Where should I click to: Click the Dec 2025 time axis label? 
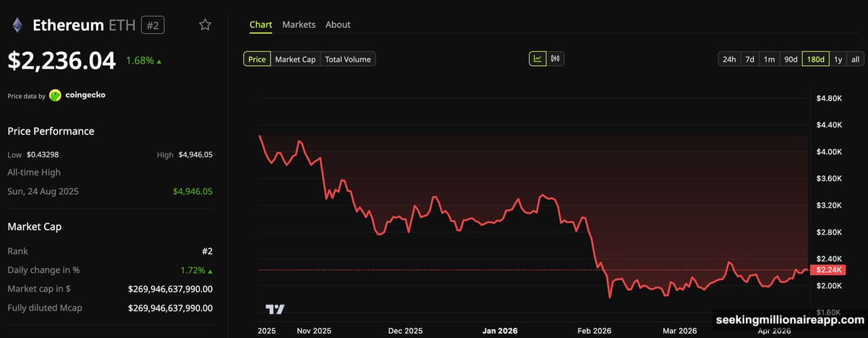pyautogui.click(x=405, y=330)
